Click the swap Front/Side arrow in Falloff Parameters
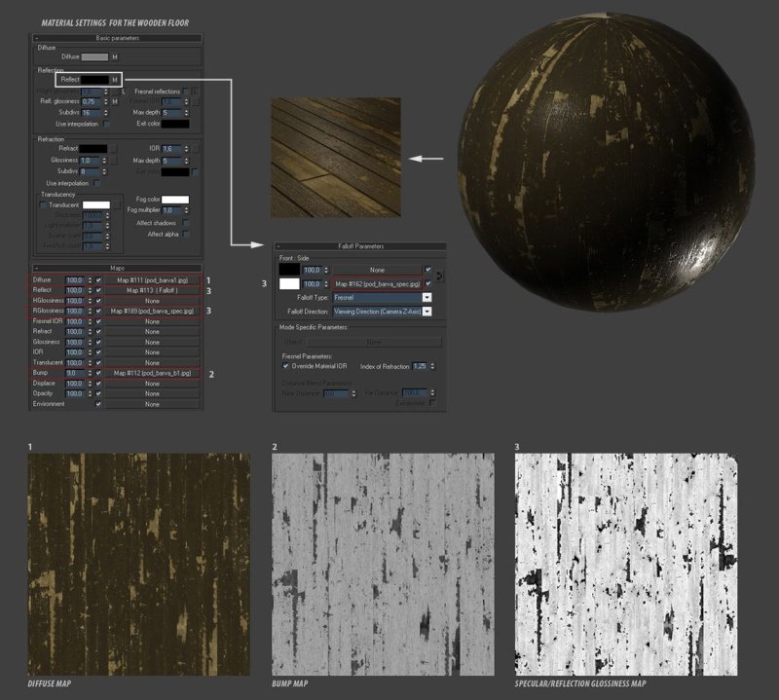 [x=439, y=276]
